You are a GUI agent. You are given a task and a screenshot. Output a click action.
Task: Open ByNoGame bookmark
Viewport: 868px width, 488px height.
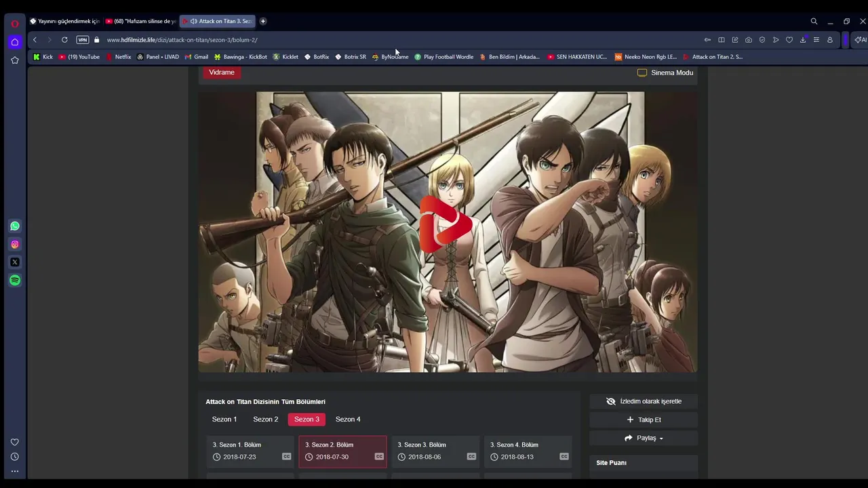[390, 57]
